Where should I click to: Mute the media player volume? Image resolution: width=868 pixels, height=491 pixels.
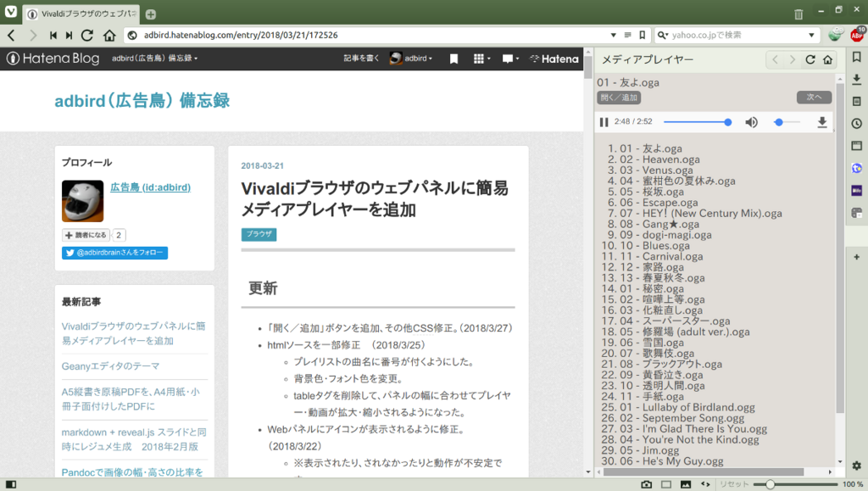click(x=751, y=122)
